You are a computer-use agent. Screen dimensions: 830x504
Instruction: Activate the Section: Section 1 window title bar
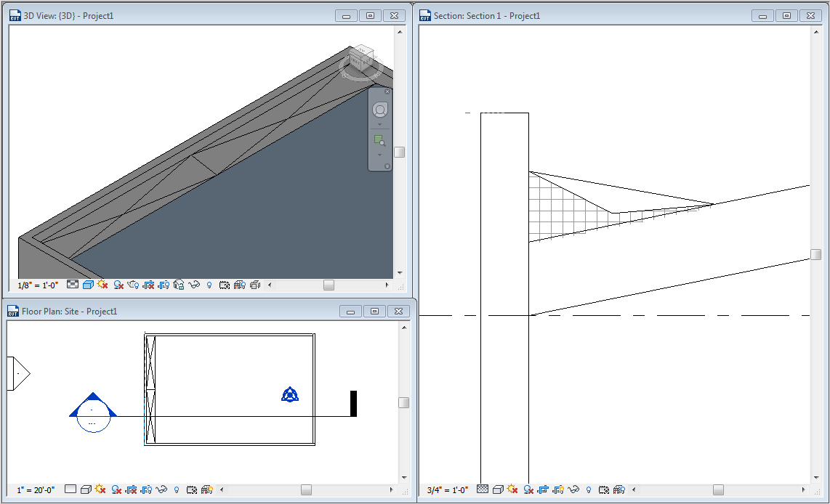tap(581, 15)
